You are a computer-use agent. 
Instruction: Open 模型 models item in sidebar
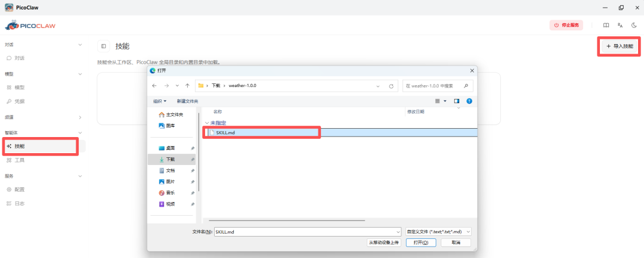pos(20,88)
